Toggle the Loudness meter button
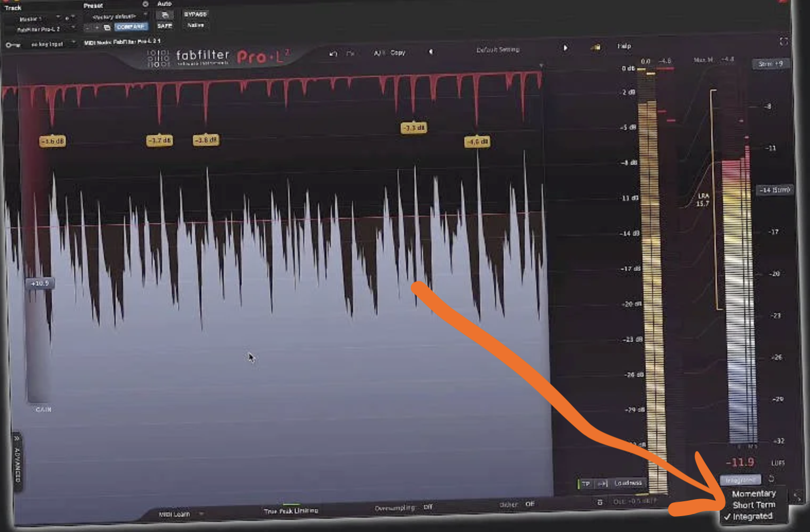 [x=628, y=483]
